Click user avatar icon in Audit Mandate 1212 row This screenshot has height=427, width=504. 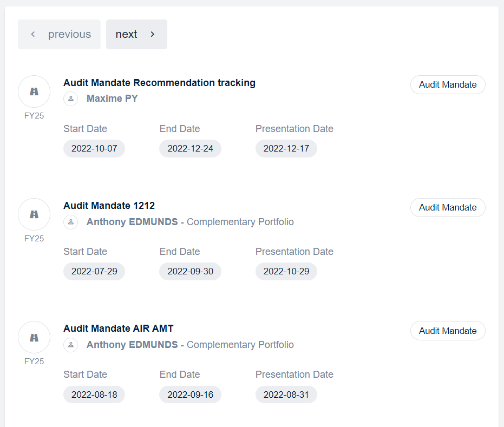71,222
